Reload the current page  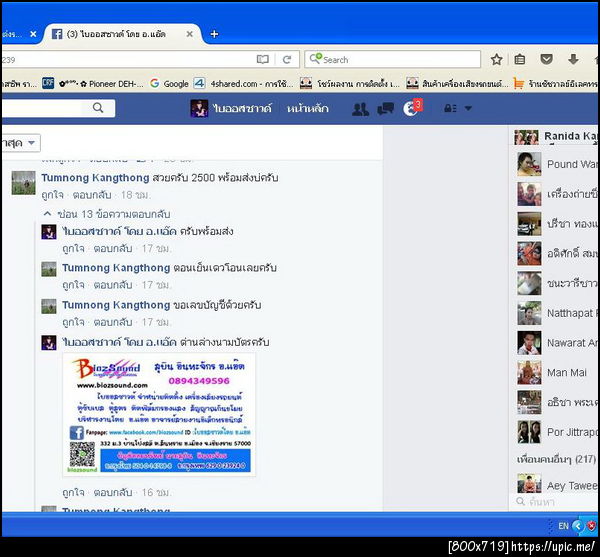(x=287, y=59)
